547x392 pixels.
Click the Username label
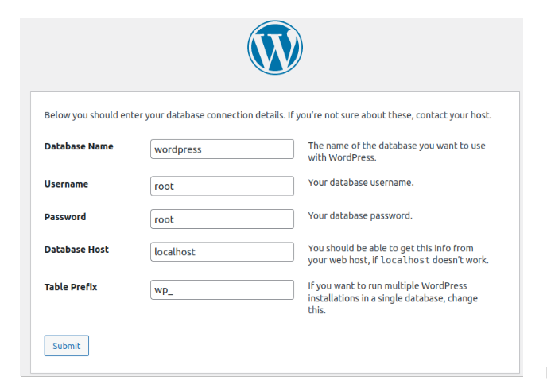(x=66, y=184)
